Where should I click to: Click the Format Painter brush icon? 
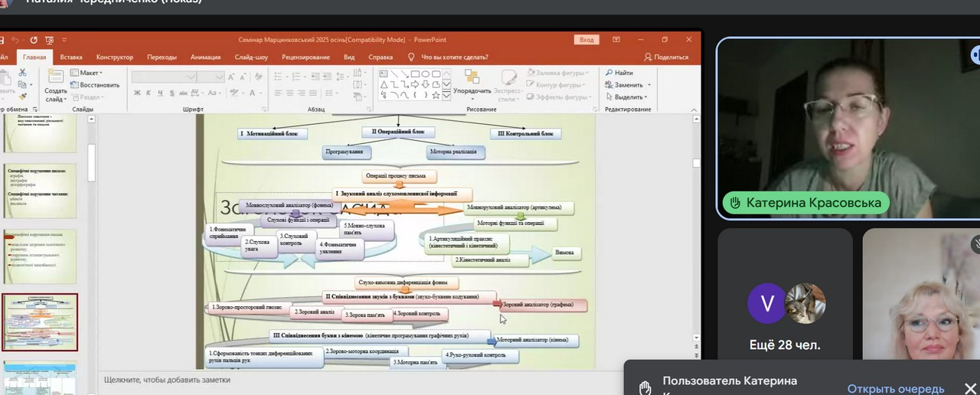22,96
